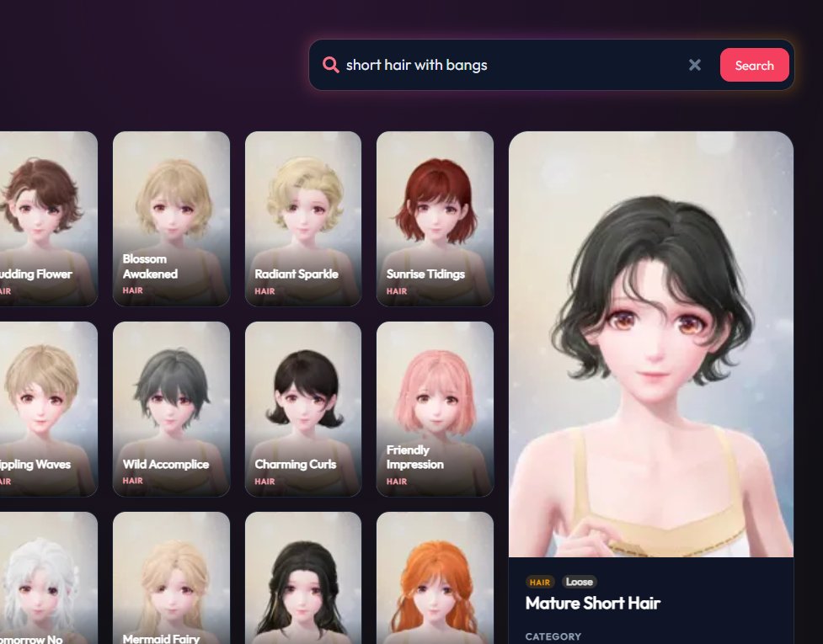This screenshot has height=644, width=823.
Task: Pick the Charming Curls hair card
Action: pos(303,409)
